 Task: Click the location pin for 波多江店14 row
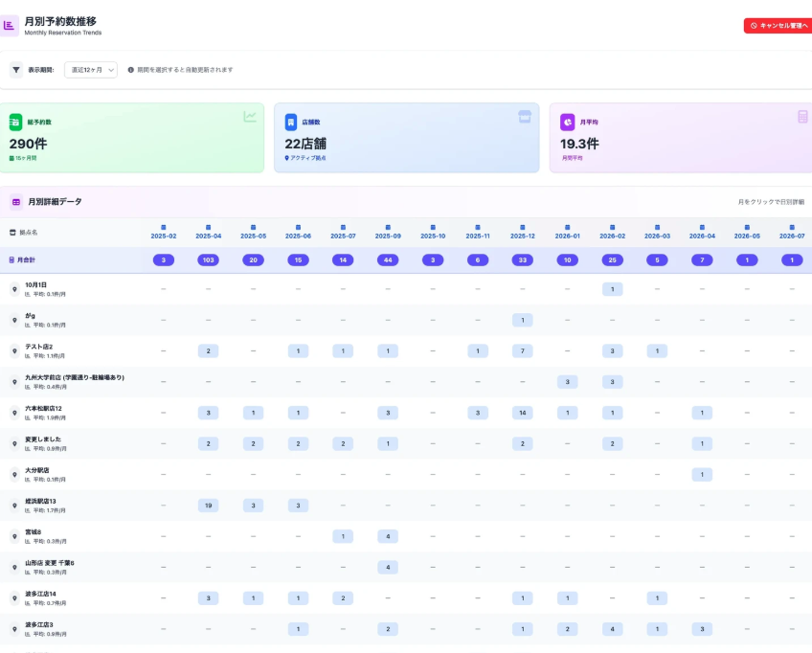pyautogui.click(x=14, y=598)
